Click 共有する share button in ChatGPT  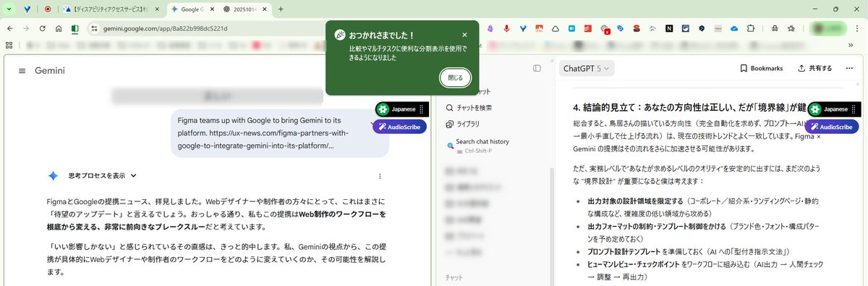tap(814, 68)
